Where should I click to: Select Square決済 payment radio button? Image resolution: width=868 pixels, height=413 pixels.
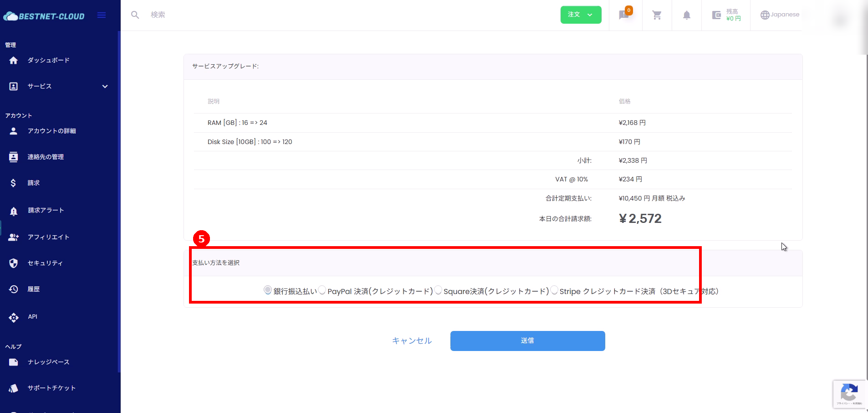pyautogui.click(x=438, y=290)
